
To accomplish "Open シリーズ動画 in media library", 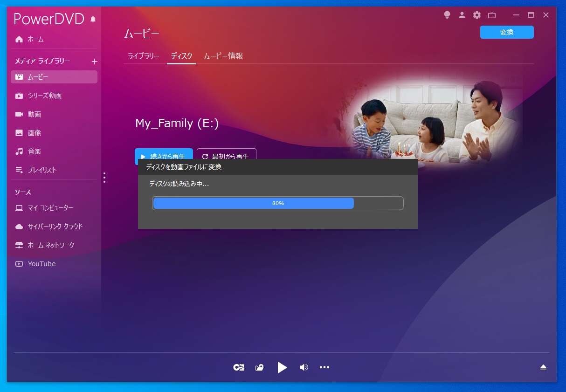I will (x=44, y=96).
